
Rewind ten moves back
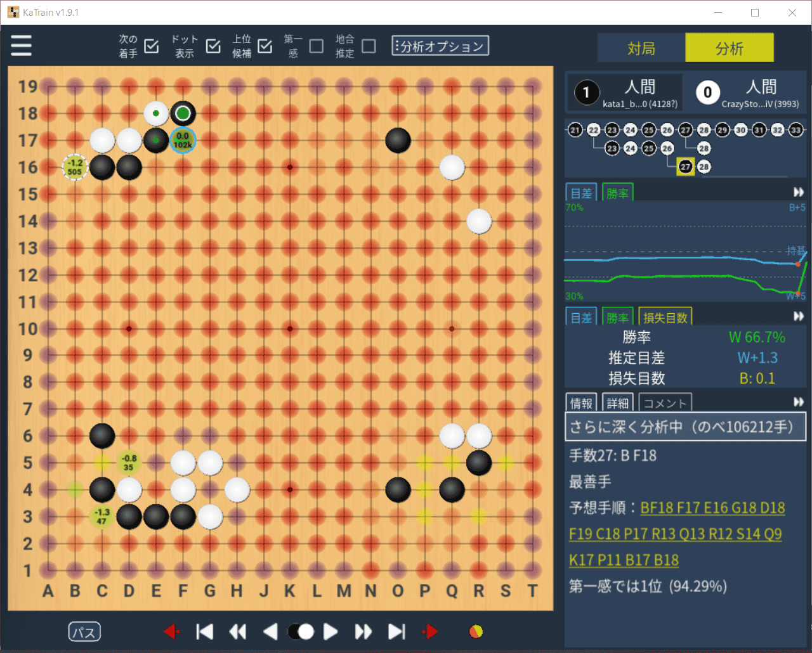[237, 631]
